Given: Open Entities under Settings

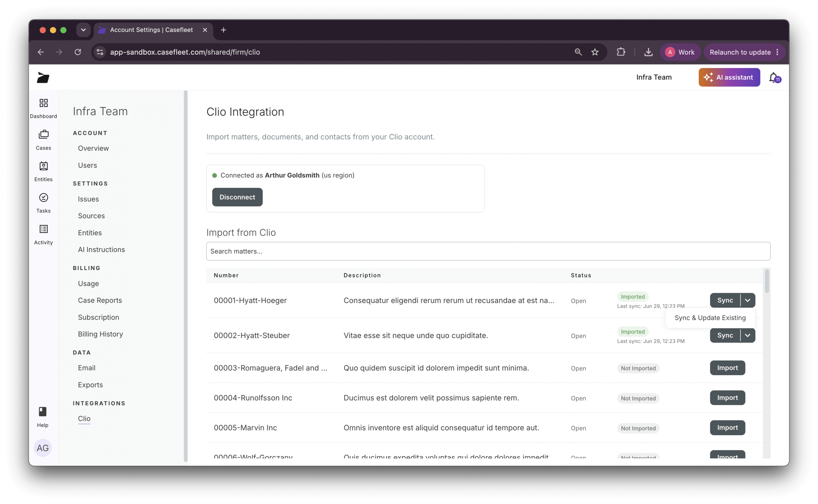Looking at the screenshot, I should [90, 233].
